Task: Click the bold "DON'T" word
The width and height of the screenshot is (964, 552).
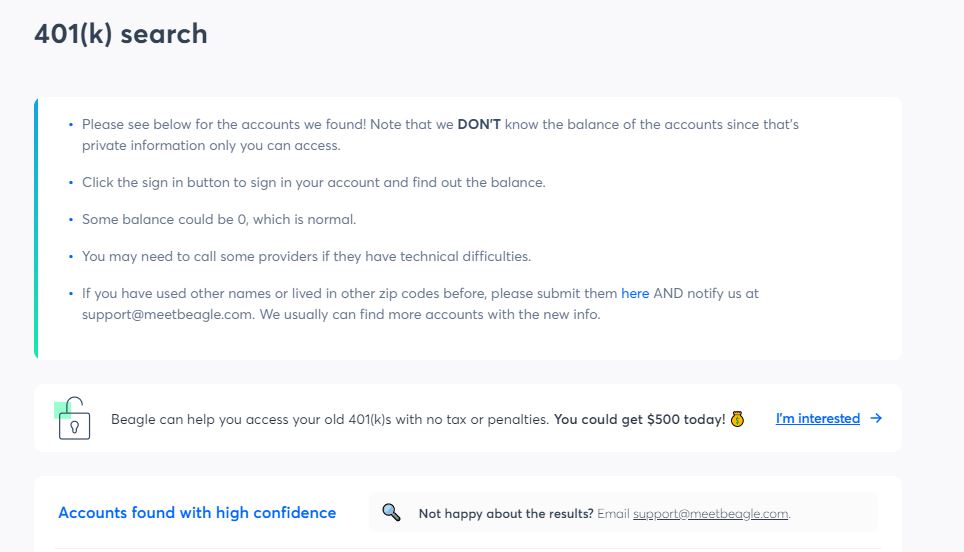Action: point(479,125)
